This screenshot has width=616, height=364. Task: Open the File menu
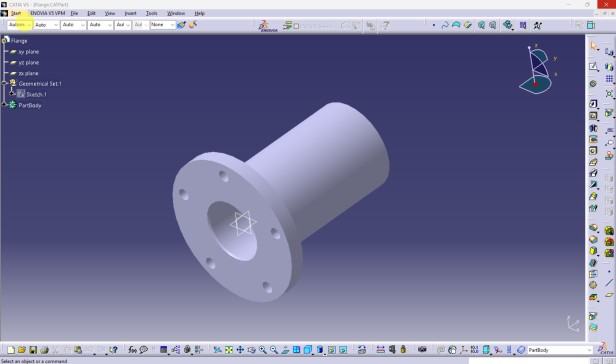tap(74, 13)
